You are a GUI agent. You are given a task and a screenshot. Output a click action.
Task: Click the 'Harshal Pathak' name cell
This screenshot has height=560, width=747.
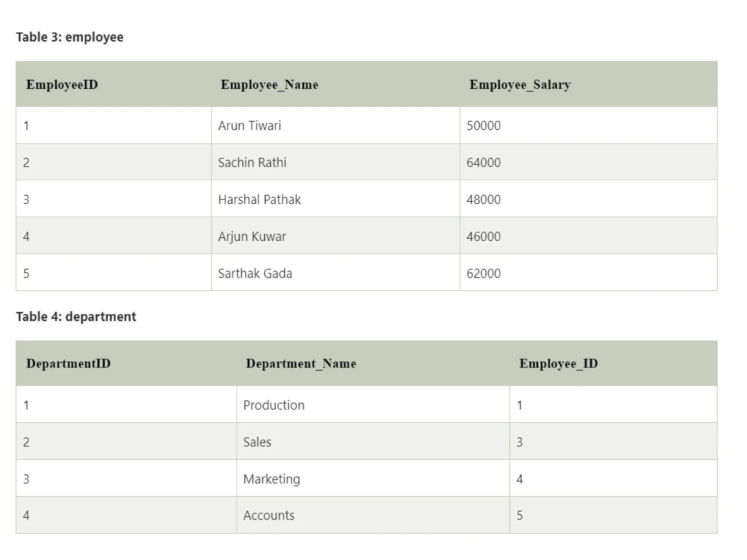[259, 200]
